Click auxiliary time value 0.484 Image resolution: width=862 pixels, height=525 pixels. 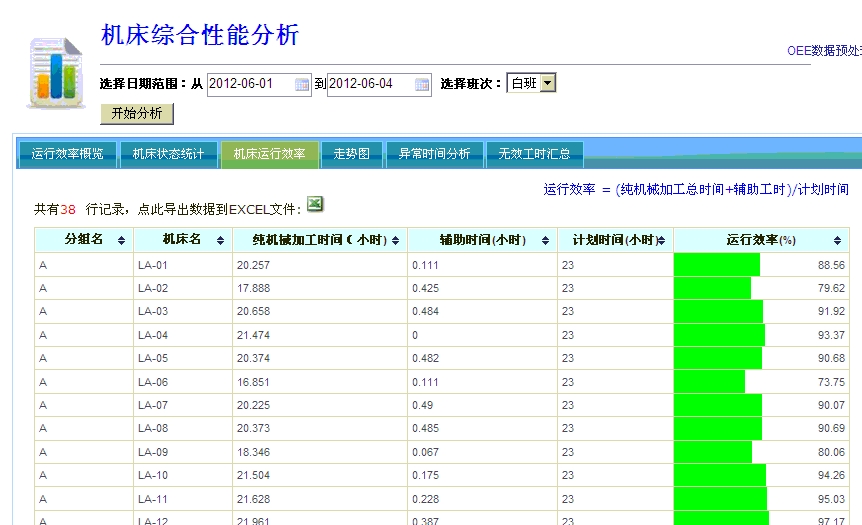point(426,312)
